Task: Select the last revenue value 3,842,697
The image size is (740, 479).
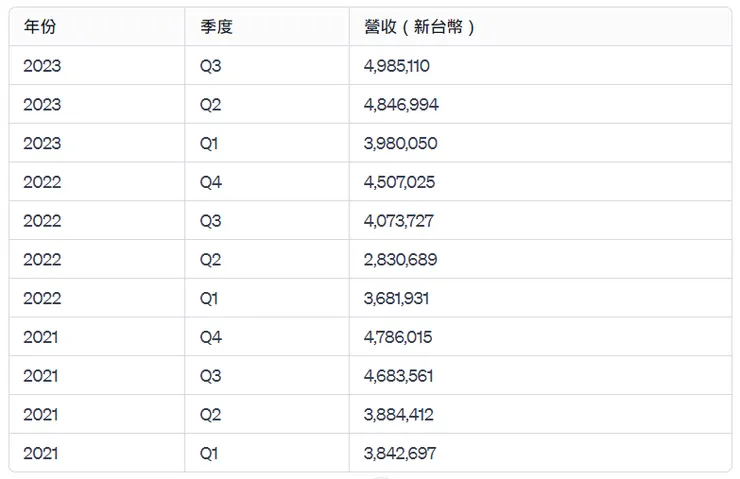Action: [400, 453]
